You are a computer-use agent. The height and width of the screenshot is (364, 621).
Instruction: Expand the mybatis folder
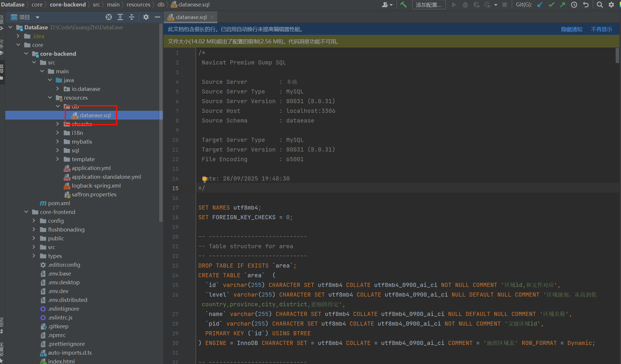tap(58, 142)
